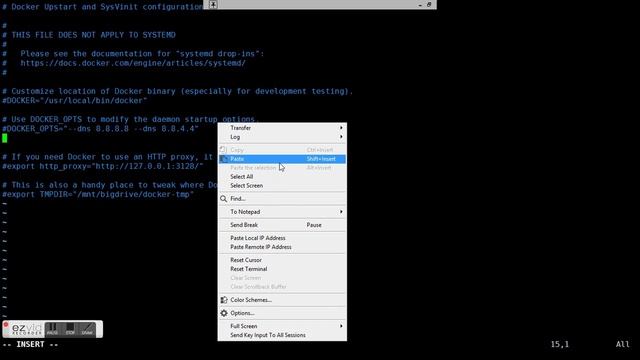This screenshot has height=360, width=640.
Task: Click Paste Remote IP Address
Action: (282, 247)
